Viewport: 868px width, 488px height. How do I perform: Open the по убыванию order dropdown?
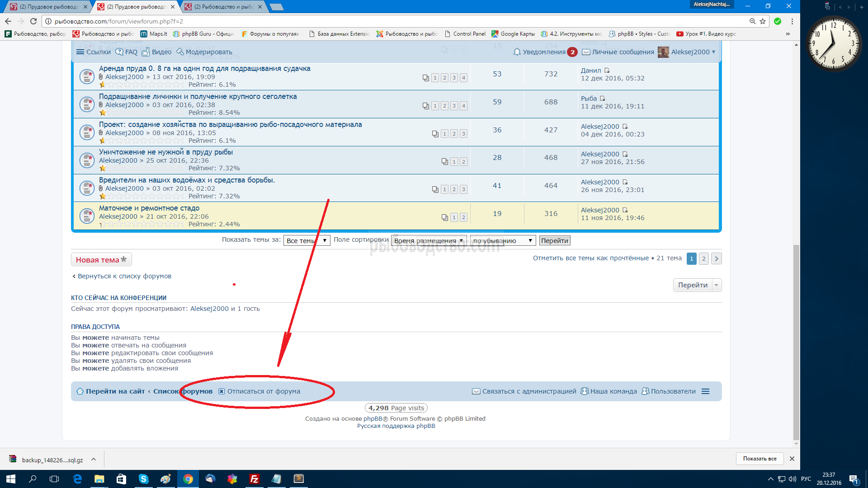[x=503, y=241]
